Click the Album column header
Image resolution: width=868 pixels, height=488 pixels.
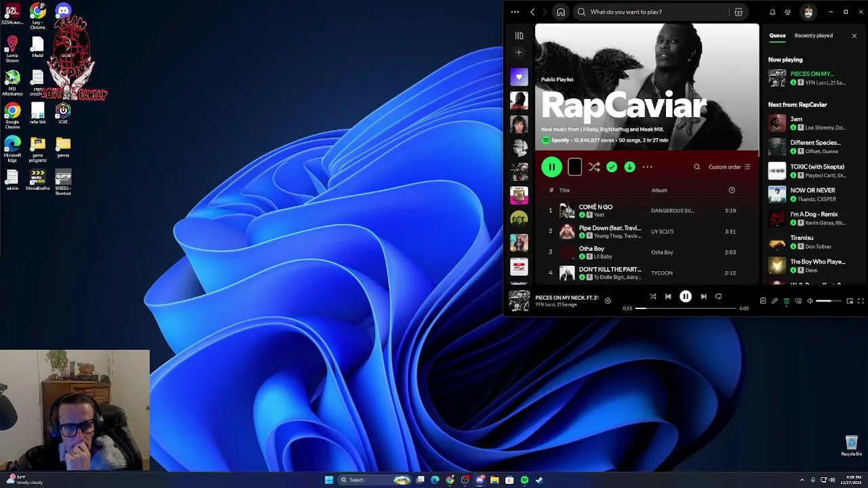pyautogui.click(x=659, y=190)
